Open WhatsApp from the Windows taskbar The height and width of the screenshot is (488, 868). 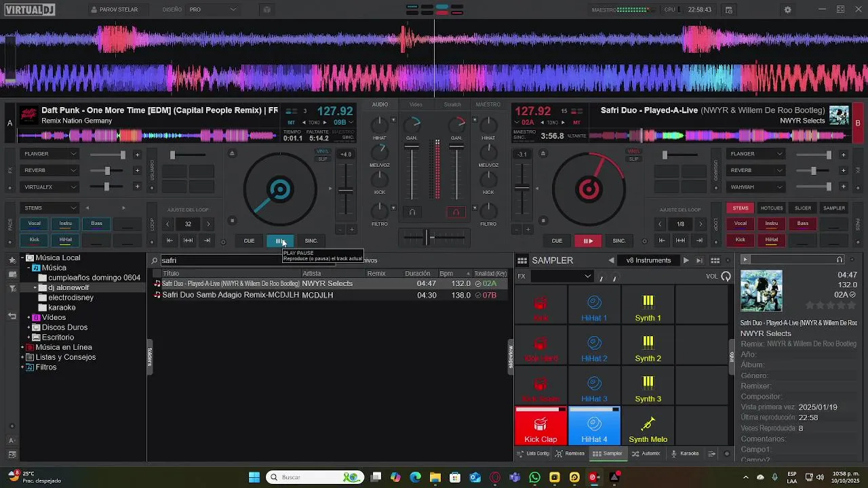[535, 477]
